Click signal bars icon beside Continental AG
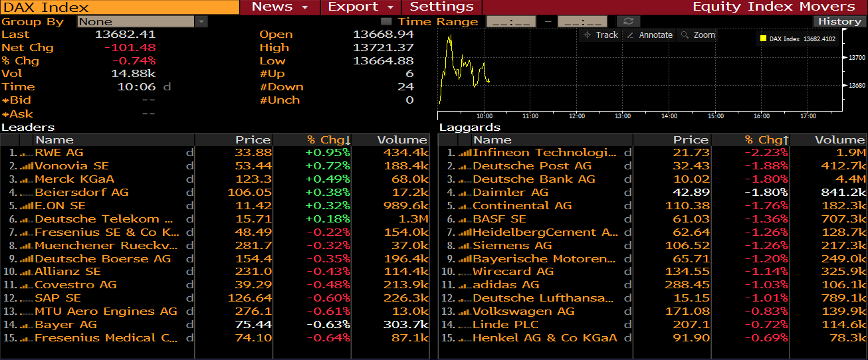The width and height of the screenshot is (868, 360). click(x=465, y=206)
